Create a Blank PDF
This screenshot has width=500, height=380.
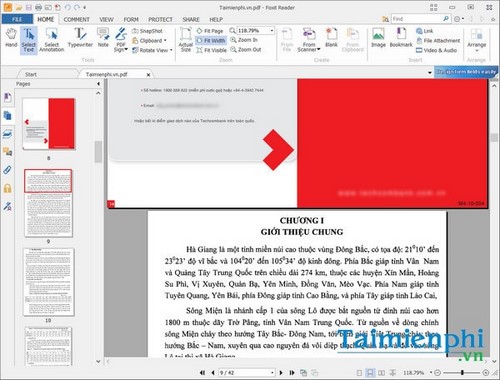[x=331, y=38]
